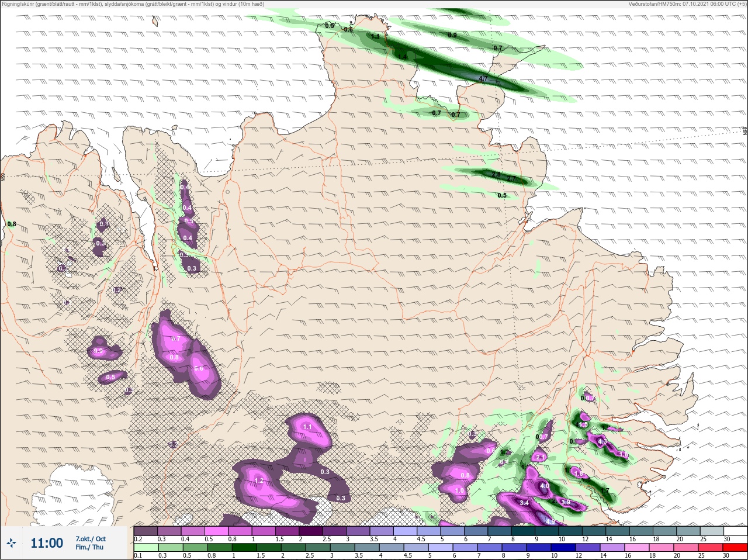Image resolution: width=748 pixels, height=560 pixels.
Task: Click the 3.9 snowfall value in southeast
Action: point(565,502)
